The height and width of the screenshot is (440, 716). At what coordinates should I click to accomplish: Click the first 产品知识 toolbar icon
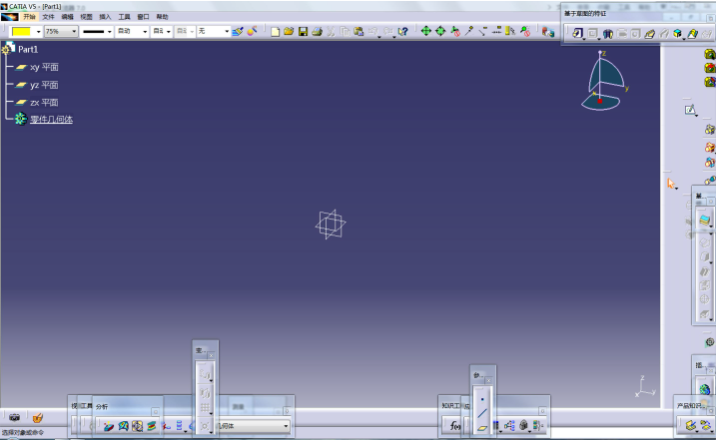(x=691, y=425)
